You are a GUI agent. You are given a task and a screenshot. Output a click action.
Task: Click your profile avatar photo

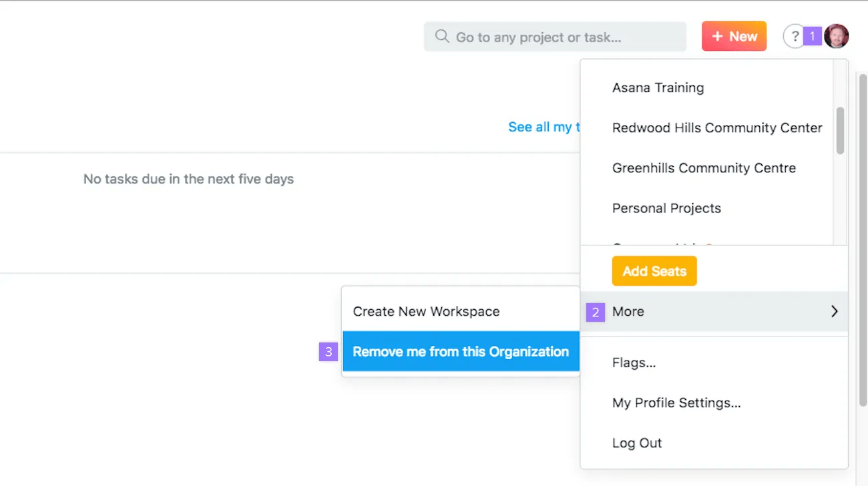pos(837,36)
